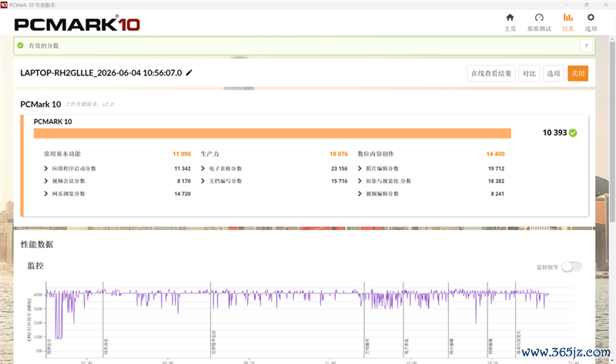Click the 文档编写分数 value 15 716
Viewport: 616px width, 364px height.
coord(339,181)
